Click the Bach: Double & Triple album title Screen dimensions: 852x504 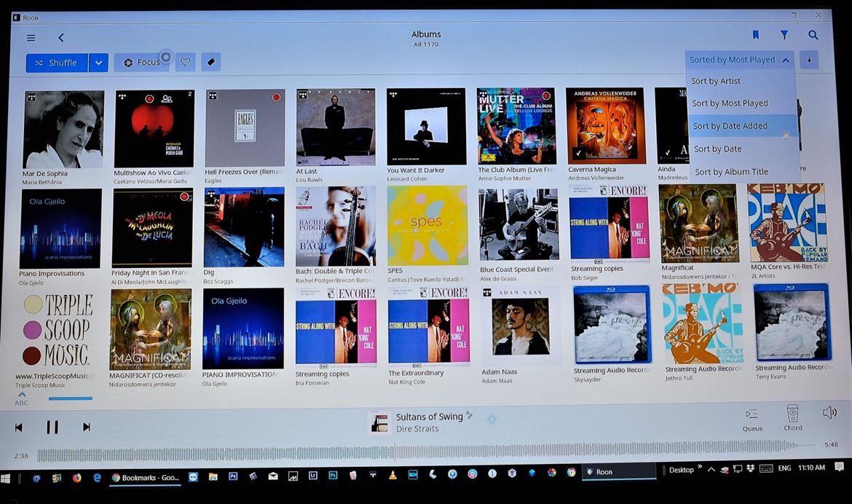335,272
